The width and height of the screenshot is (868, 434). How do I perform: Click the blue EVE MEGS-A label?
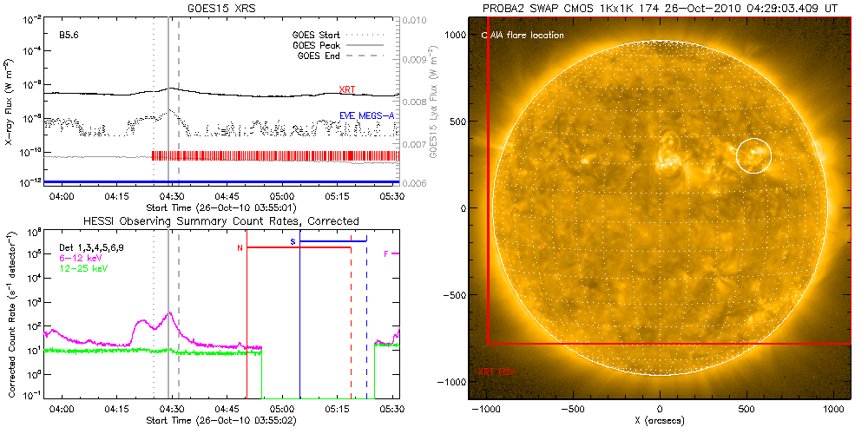point(368,115)
